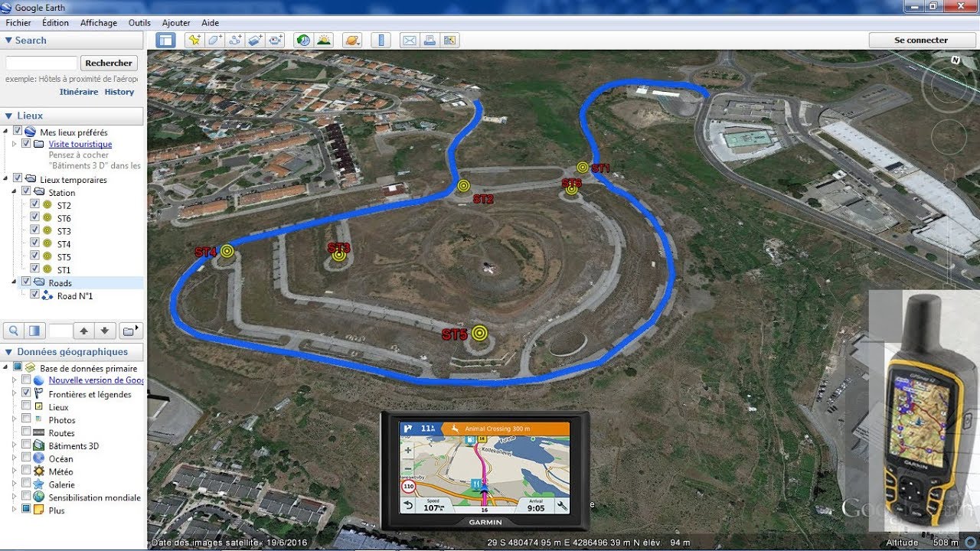Expand the Météo layer tree arrow
The image size is (980, 551).
pos(14,471)
